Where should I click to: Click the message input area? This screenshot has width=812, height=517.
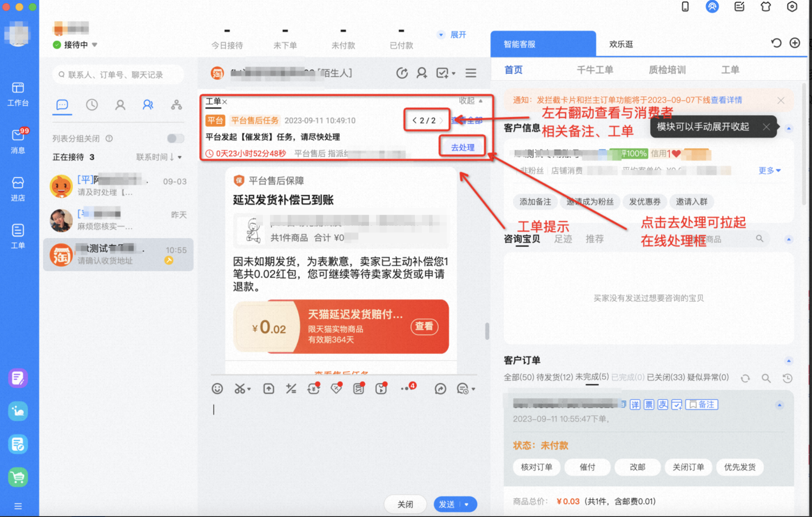pyautogui.click(x=344, y=444)
